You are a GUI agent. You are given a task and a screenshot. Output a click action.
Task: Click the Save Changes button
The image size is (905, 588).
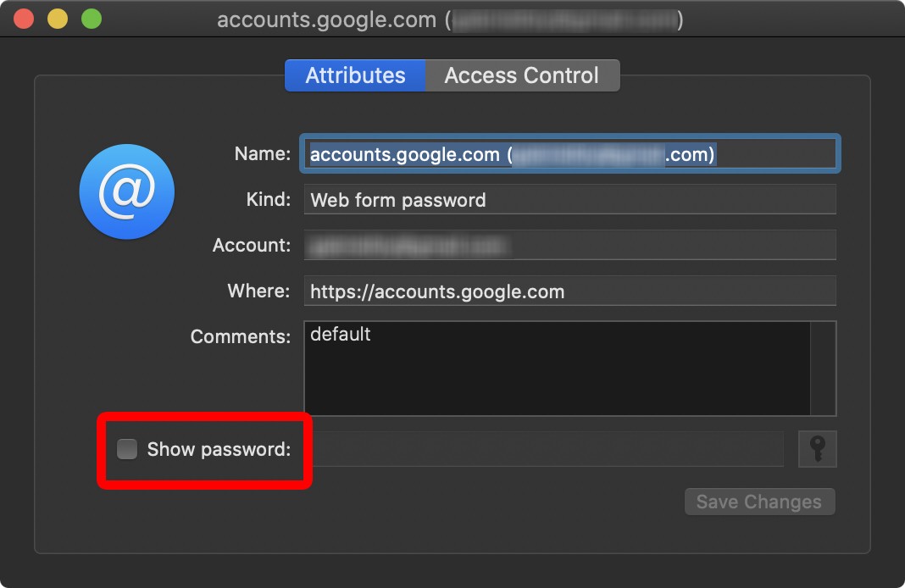click(x=759, y=502)
